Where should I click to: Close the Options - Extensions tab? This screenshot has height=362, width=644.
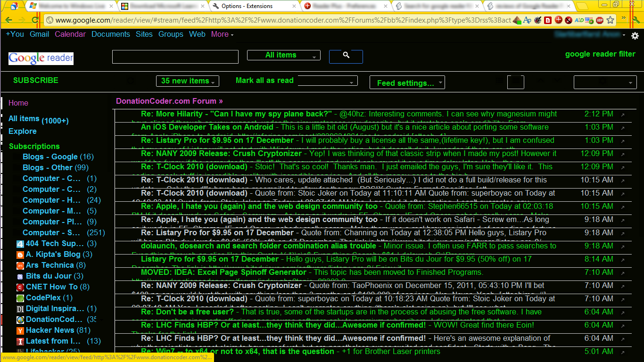click(295, 6)
